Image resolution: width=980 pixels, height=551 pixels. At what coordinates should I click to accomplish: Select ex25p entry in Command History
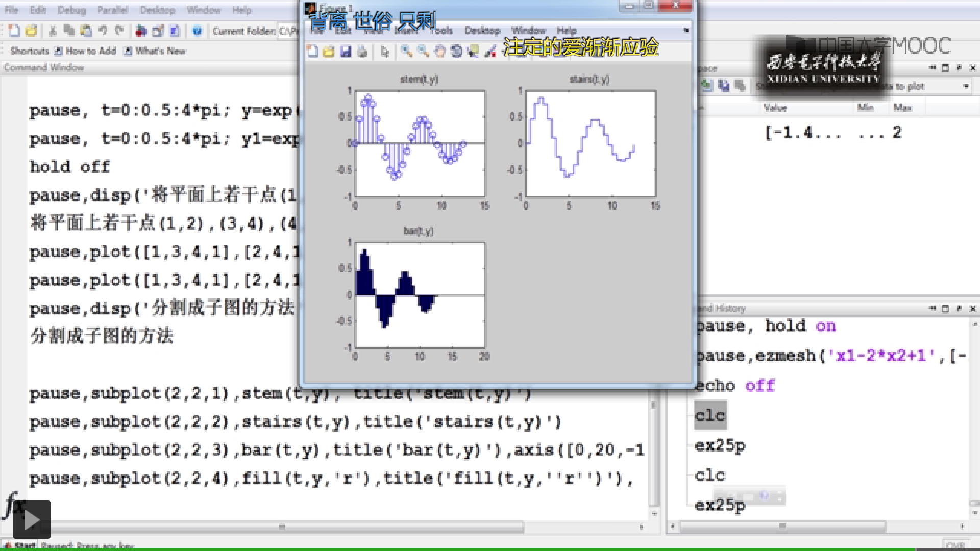click(720, 445)
